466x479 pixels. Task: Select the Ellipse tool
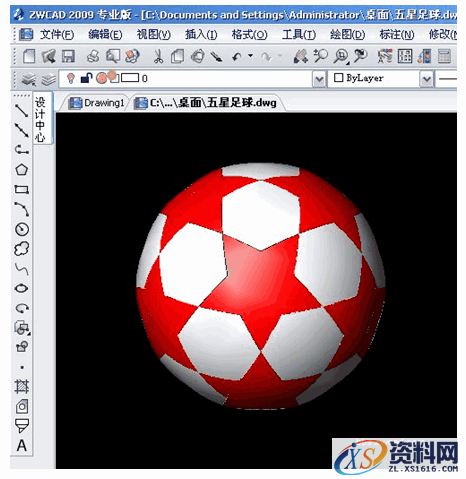[22, 288]
